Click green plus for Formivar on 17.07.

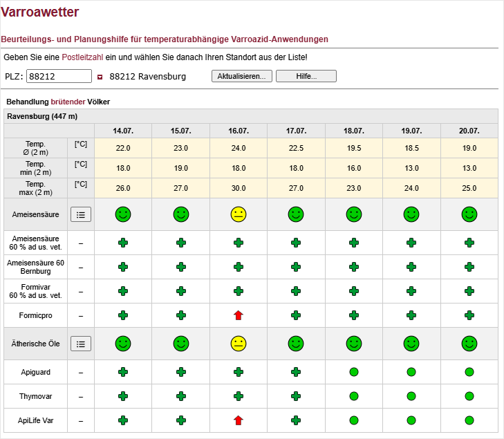pos(296,291)
